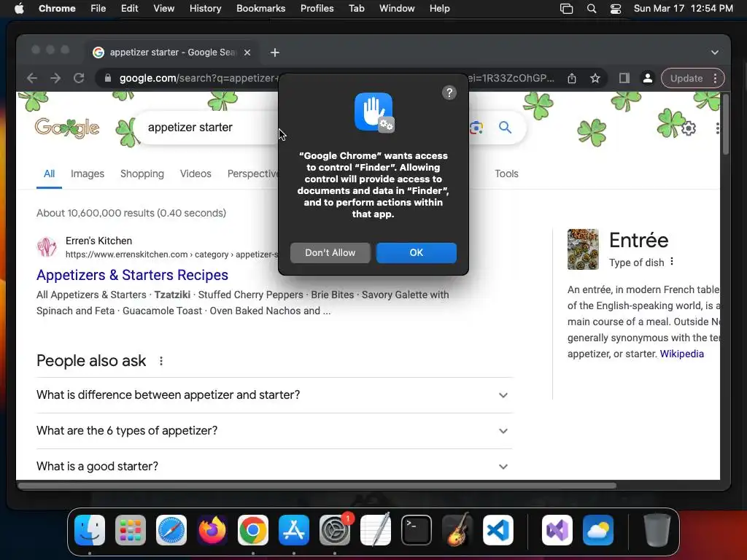Open Appetizers & Starters Recipes link

coord(132,275)
